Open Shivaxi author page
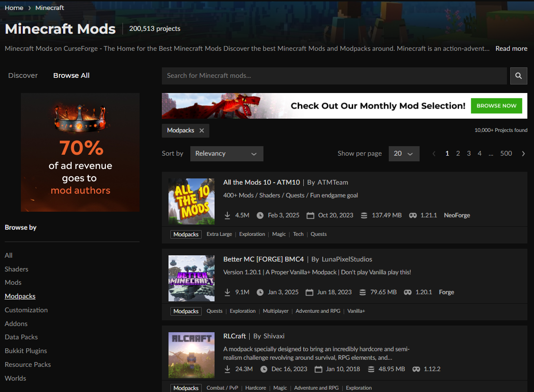Screen dimensions: 534x392 [274, 336]
